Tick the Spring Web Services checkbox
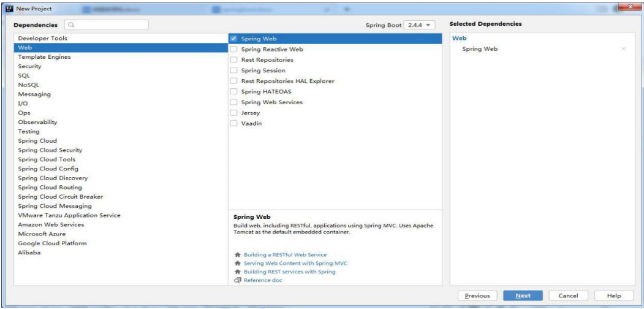 (233, 102)
